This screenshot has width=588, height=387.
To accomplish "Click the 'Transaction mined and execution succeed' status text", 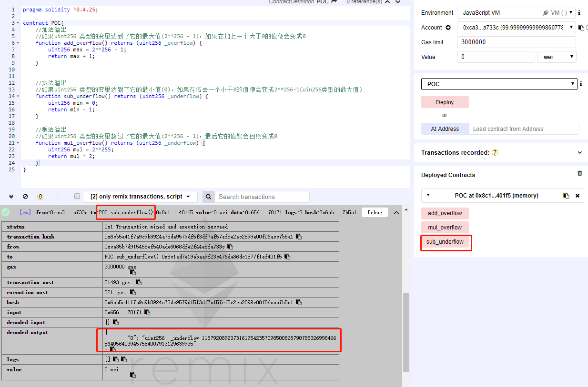I will click(x=166, y=227).
